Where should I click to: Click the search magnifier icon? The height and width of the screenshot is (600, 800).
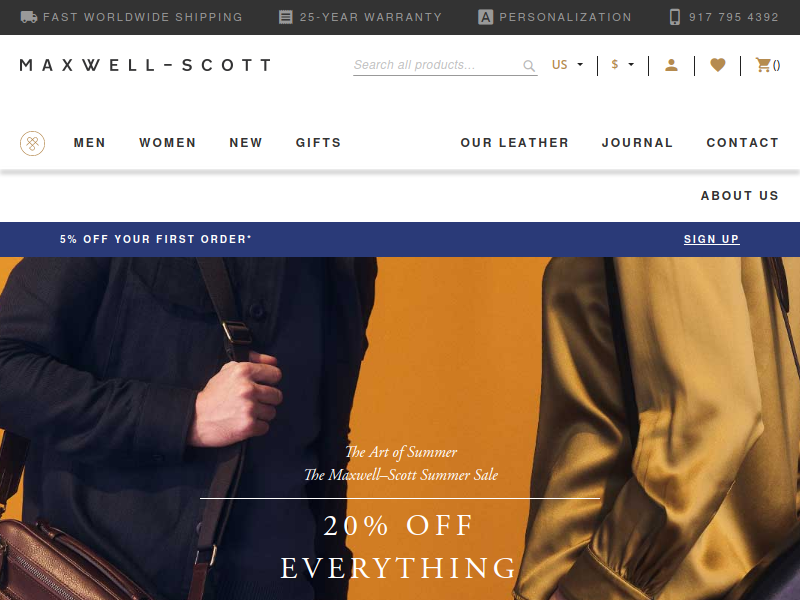(529, 66)
